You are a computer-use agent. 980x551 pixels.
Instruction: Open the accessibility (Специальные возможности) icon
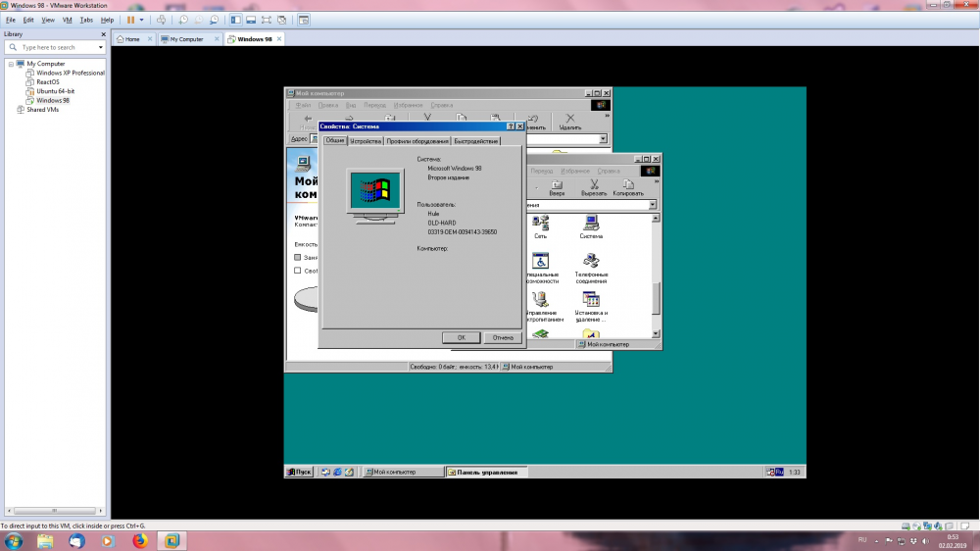pyautogui.click(x=541, y=269)
